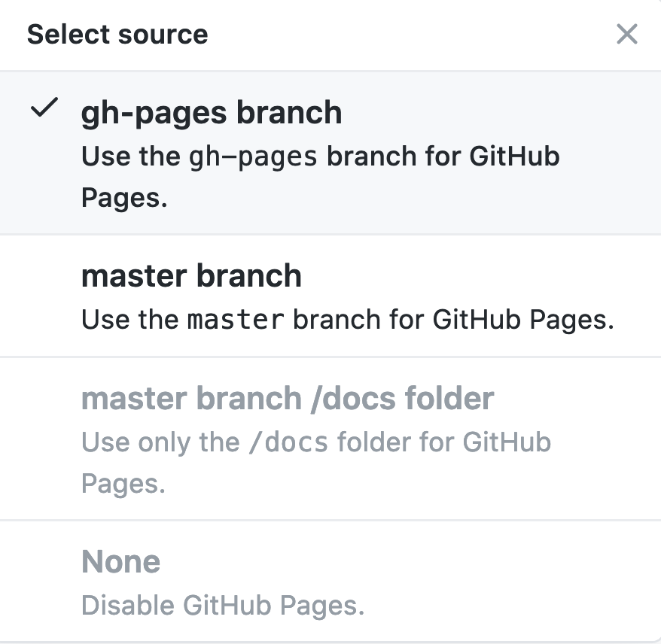
Task: Click the greyed master branch /docs folder label
Action: 288,398
